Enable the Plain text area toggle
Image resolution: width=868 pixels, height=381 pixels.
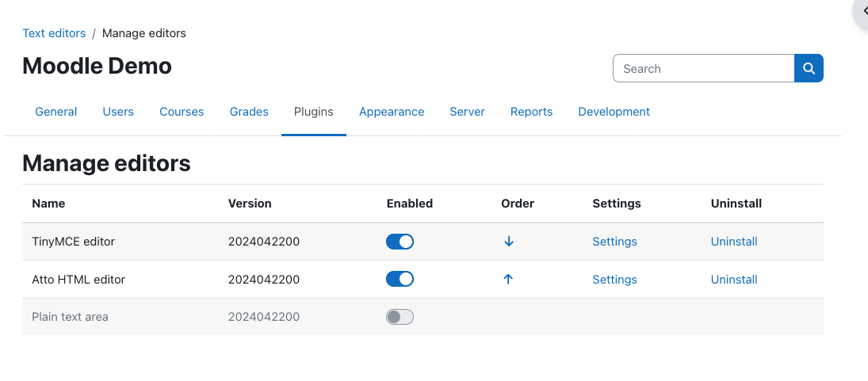[x=400, y=317]
